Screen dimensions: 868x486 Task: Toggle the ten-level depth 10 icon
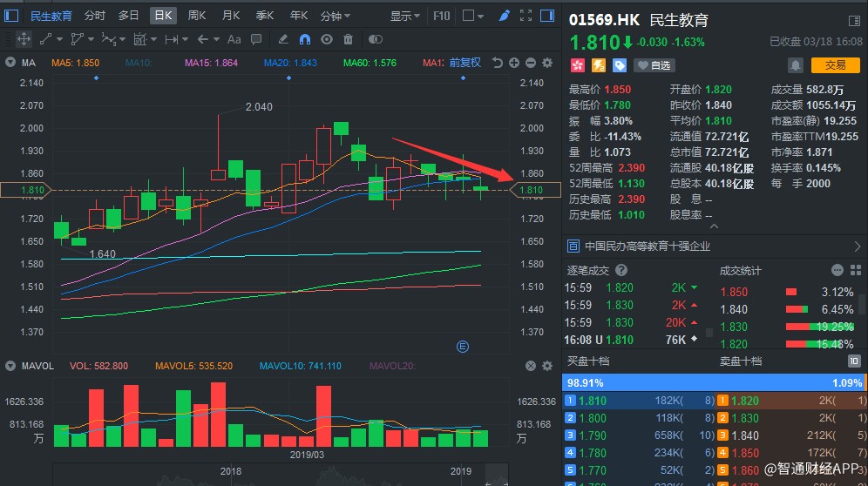coord(853,361)
